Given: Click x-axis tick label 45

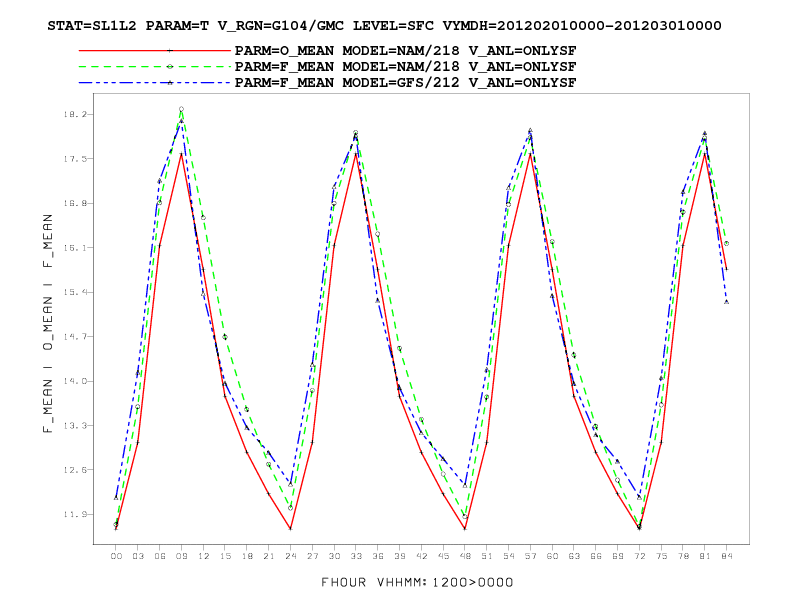Looking at the screenshot, I should tap(443, 556).
